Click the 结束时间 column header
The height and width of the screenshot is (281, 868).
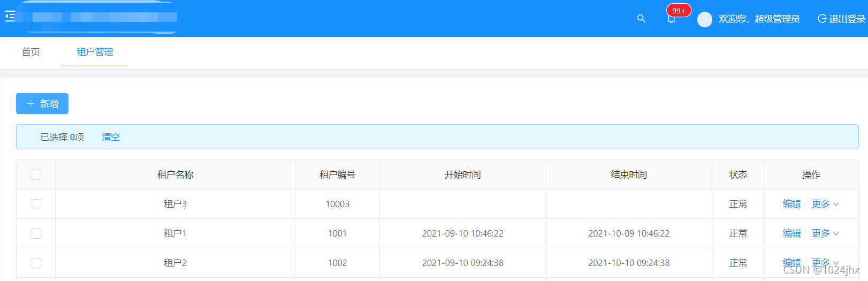coord(629,174)
